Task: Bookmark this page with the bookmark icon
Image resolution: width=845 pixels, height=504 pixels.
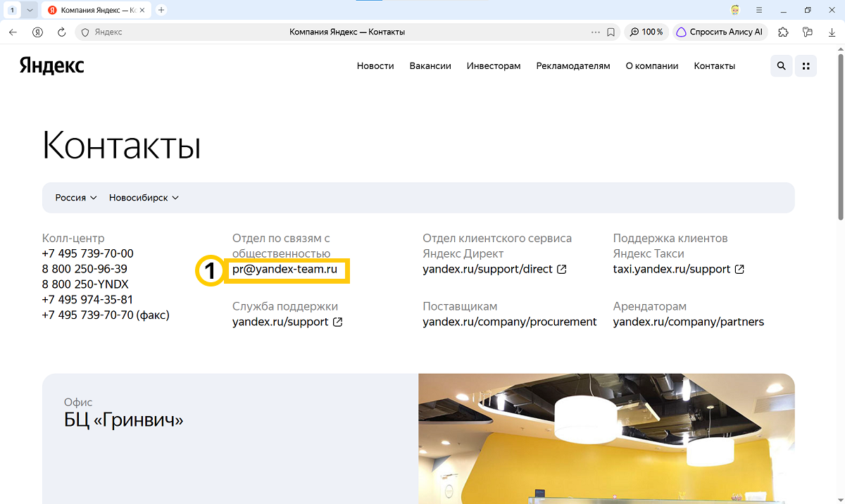Action: click(x=611, y=32)
